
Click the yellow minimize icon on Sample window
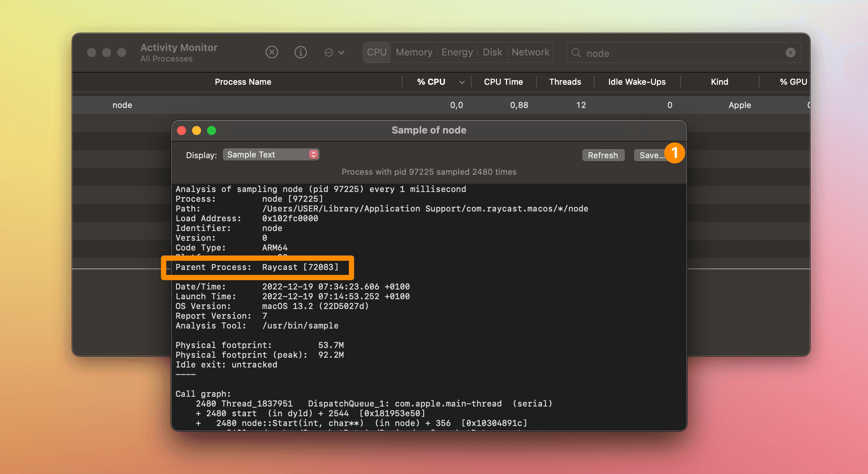pyautogui.click(x=196, y=130)
